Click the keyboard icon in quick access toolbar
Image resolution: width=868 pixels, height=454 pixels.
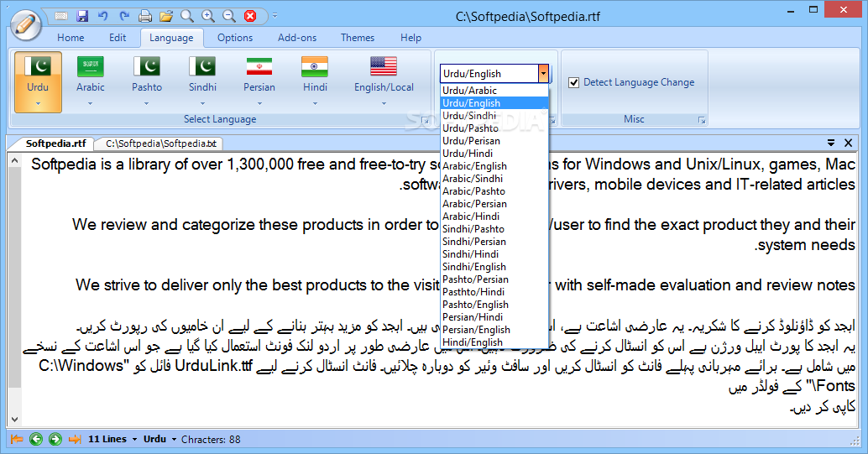[x=61, y=16]
